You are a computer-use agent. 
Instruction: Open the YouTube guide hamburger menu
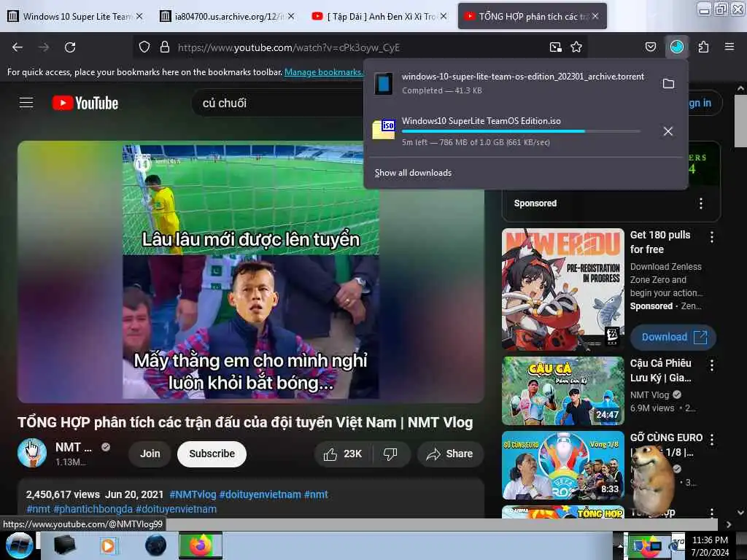point(26,103)
